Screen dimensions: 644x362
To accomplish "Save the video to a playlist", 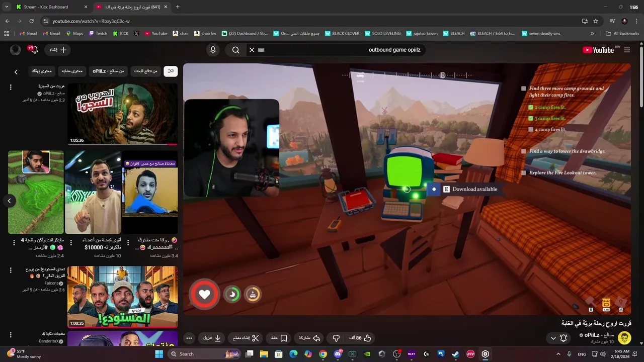I will tap(279, 338).
